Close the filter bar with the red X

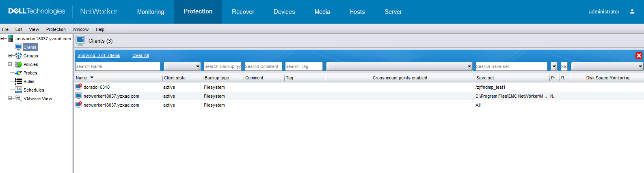tap(639, 56)
